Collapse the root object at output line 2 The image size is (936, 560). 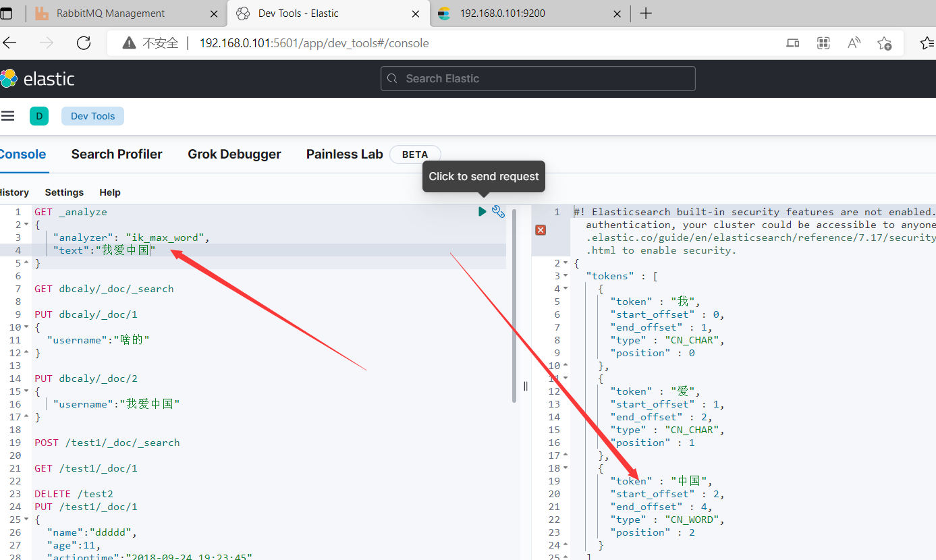coord(566,263)
